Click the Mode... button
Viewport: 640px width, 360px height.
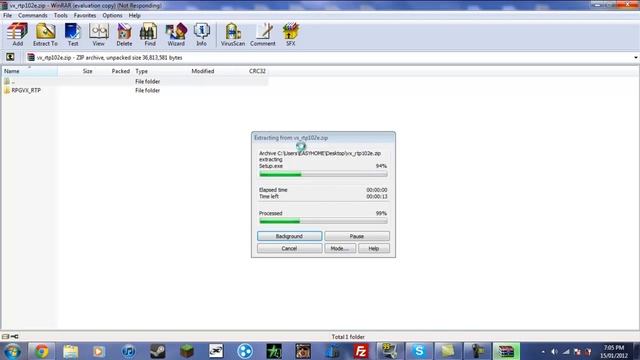[x=340, y=248]
